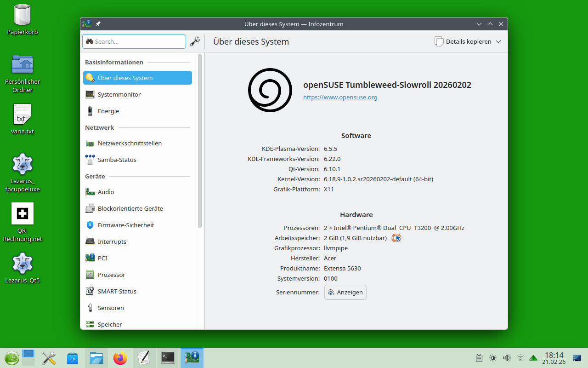Screen dimensions: 588x368
Task: Click into the Search field
Action: pos(138,41)
